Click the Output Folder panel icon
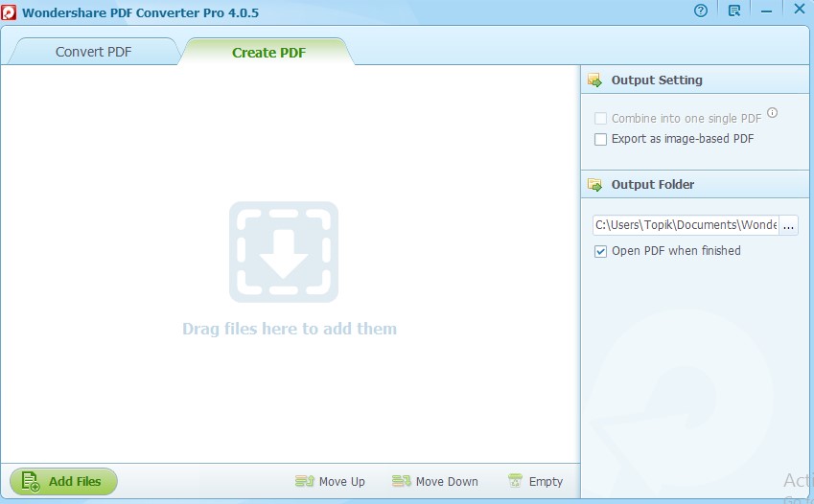Image resolution: width=814 pixels, height=504 pixels. [x=594, y=184]
